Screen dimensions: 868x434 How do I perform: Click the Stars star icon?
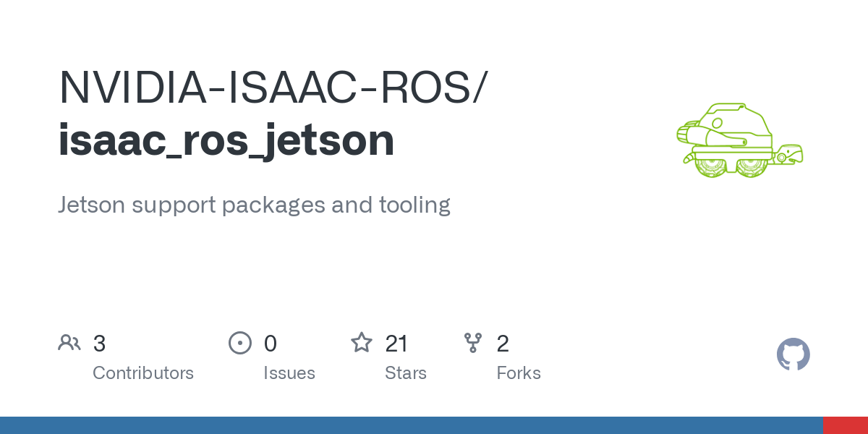point(362,342)
